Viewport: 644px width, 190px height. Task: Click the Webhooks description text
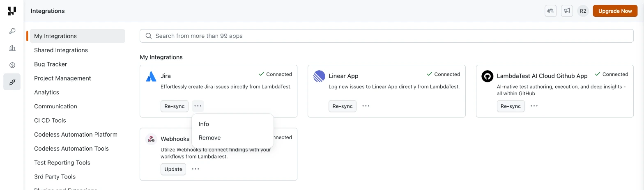coord(216,153)
